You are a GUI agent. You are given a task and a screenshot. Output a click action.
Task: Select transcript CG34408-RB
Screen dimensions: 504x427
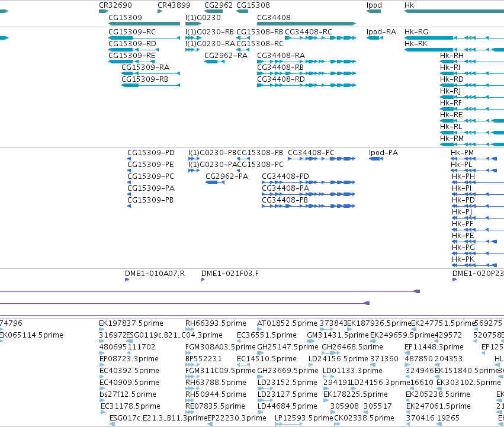[307, 73]
